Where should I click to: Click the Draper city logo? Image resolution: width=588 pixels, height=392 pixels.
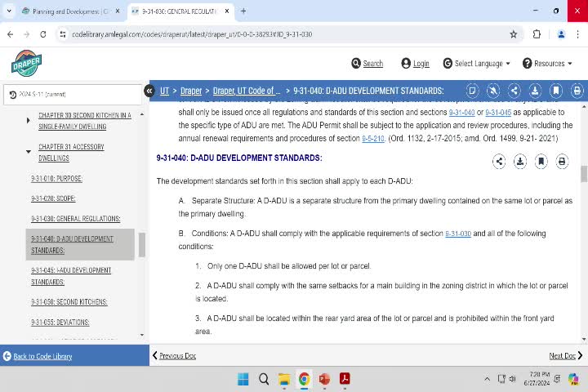coord(26,63)
